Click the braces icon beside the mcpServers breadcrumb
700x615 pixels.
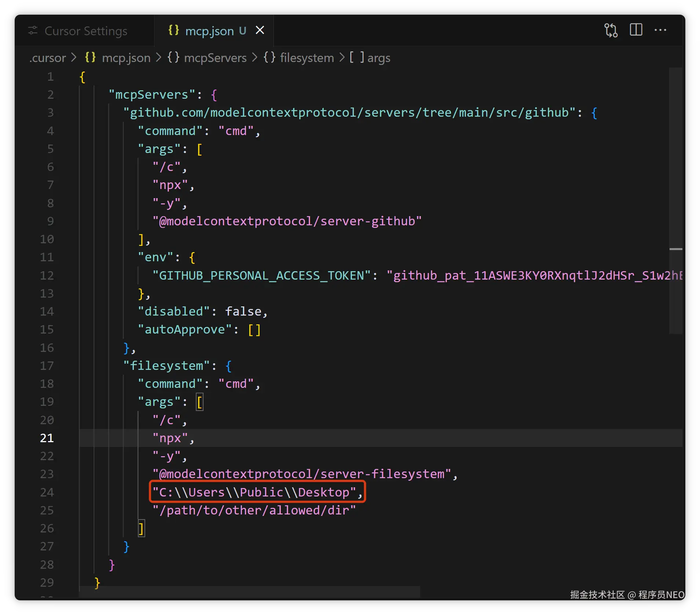click(173, 57)
